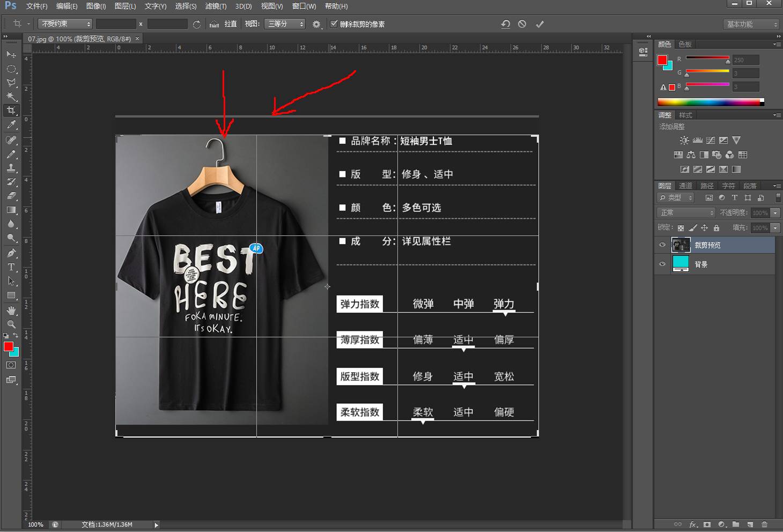Open crop tool settings gear
This screenshot has width=783, height=532.
[316, 24]
